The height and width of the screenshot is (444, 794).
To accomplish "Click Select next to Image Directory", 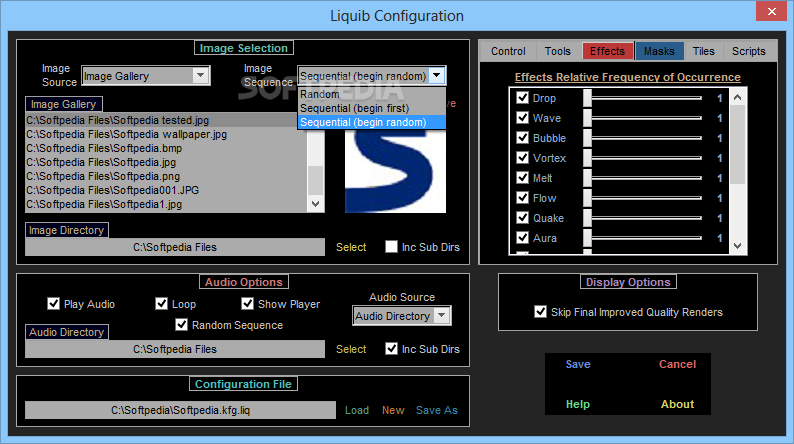I will click(x=351, y=247).
